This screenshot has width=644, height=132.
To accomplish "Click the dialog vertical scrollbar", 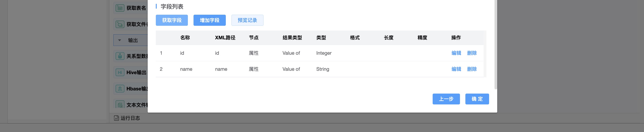I will (495, 45).
